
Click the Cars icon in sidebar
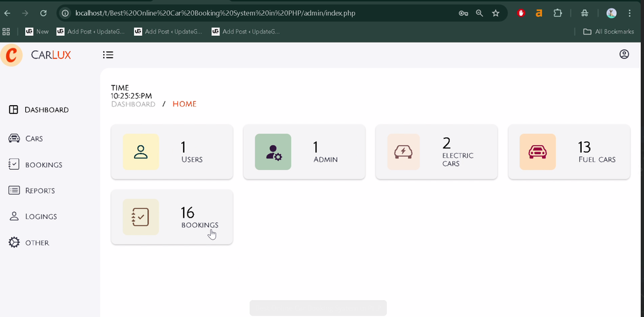point(14,138)
